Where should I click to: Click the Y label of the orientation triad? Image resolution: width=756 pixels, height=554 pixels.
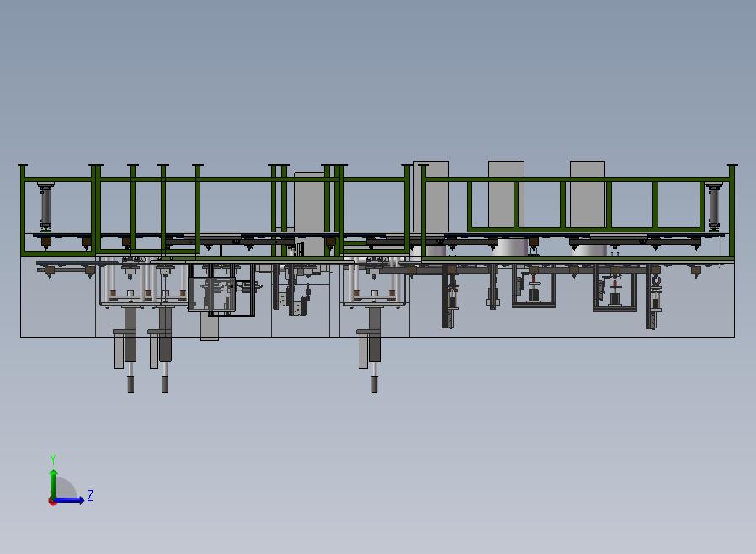point(54,459)
